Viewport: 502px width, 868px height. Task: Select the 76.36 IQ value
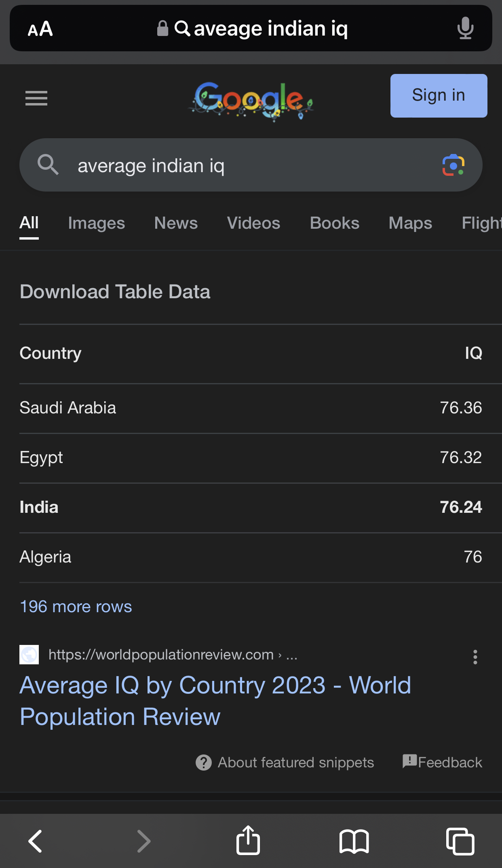461,408
